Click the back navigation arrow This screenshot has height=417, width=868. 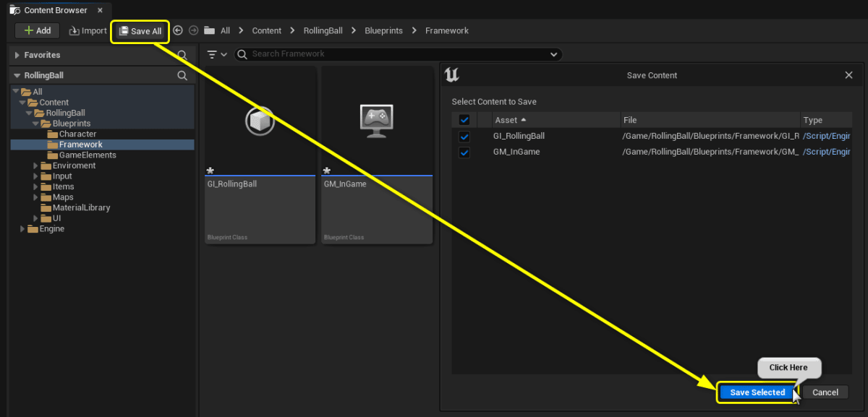point(178,31)
